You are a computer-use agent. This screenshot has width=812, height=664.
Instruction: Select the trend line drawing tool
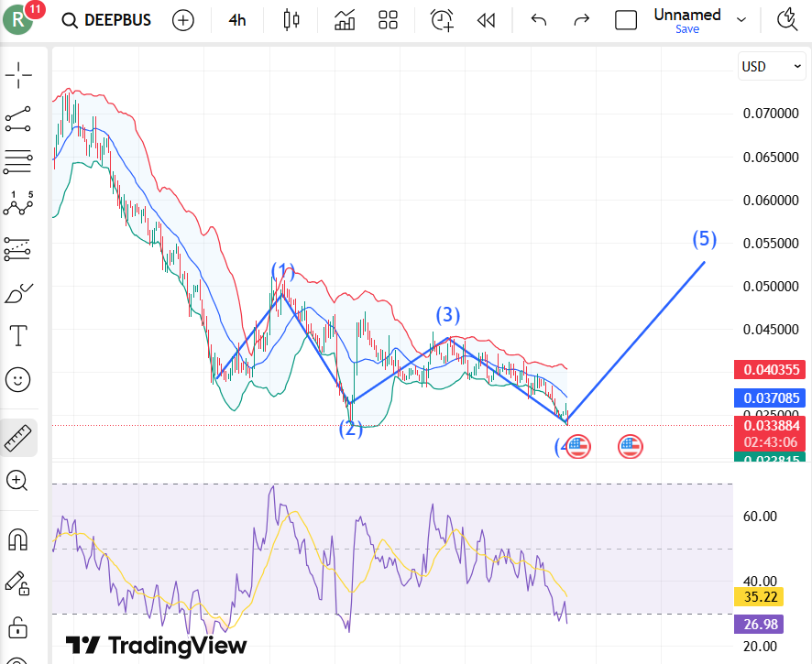click(x=18, y=118)
